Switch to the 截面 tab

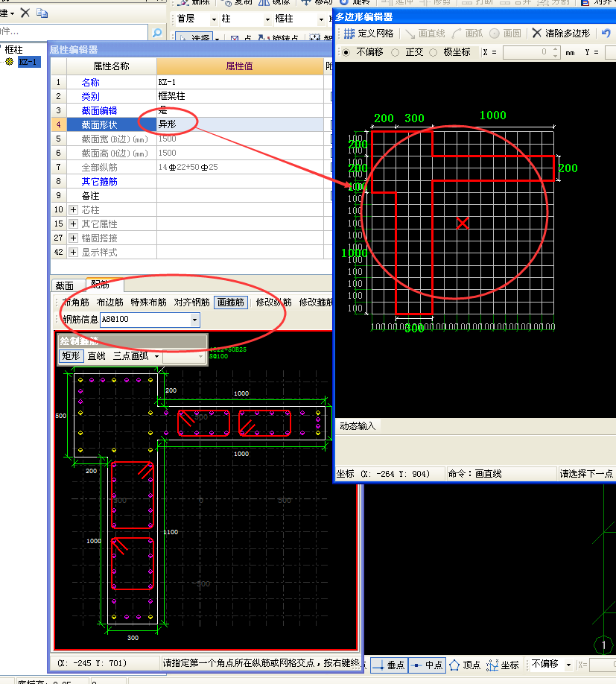click(x=65, y=285)
